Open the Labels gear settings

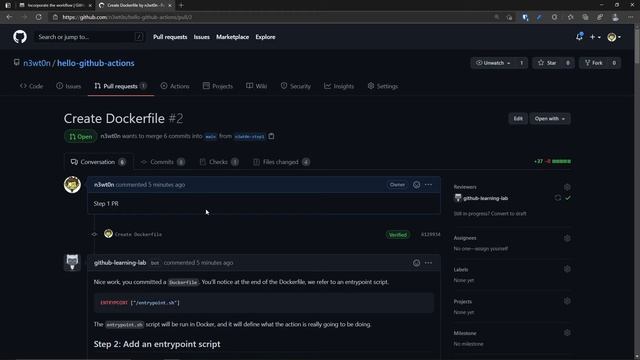[x=567, y=269]
